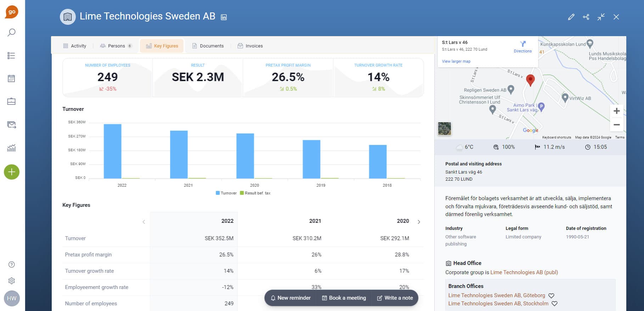This screenshot has height=311, width=644.
Task: Click the Aimo Park parking map marker
Action: [x=541, y=107]
